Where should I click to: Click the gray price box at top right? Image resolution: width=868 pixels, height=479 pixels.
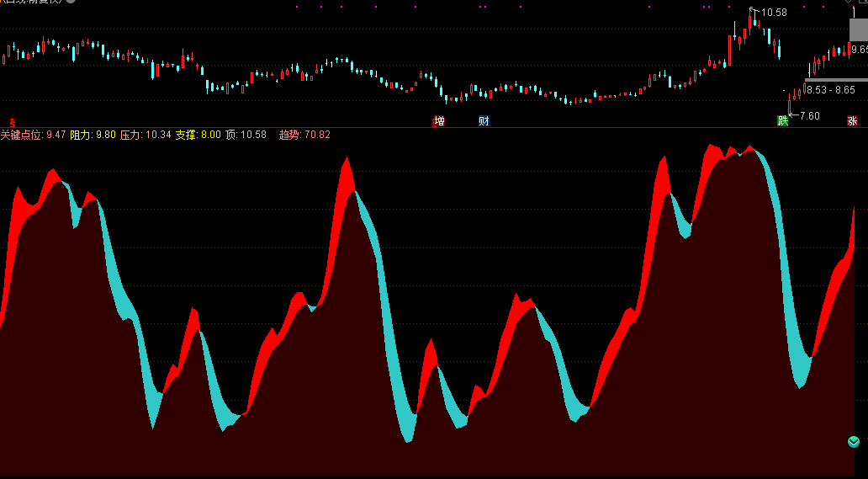857,30
